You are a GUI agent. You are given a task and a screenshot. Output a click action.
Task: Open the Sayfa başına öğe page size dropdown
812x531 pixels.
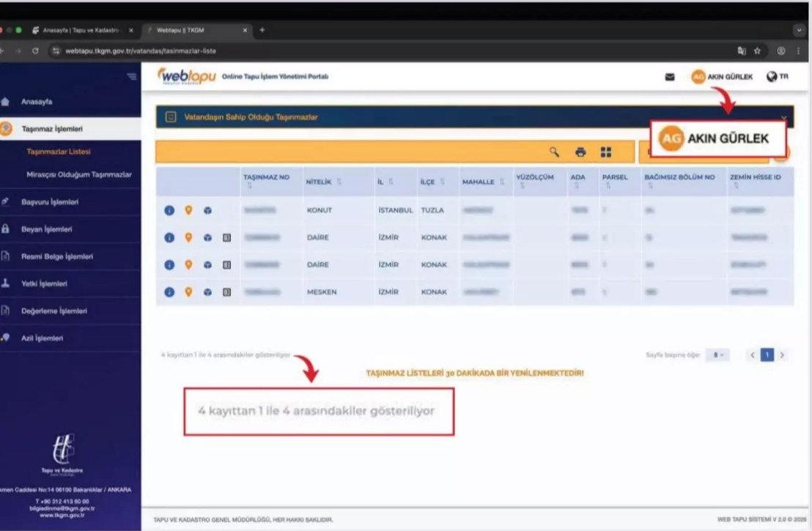(x=717, y=354)
